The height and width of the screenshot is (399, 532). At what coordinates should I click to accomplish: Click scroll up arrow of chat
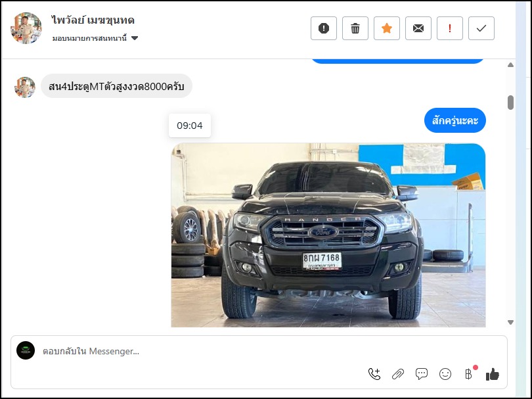click(x=510, y=65)
